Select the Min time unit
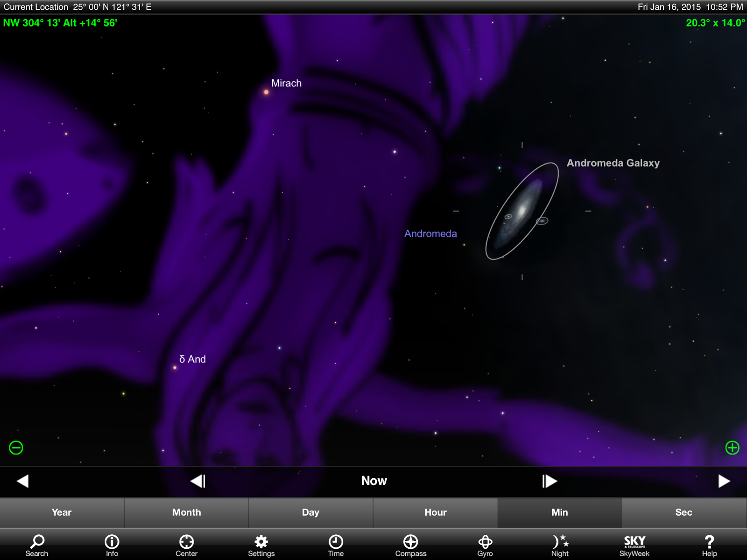The width and height of the screenshot is (747, 560). (x=559, y=512)
